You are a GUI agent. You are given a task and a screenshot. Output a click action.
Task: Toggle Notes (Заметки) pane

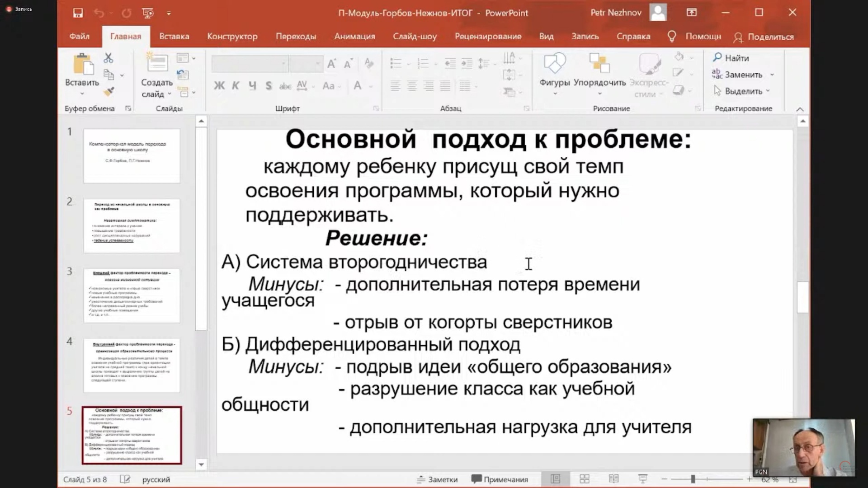(x=437, y=479)
